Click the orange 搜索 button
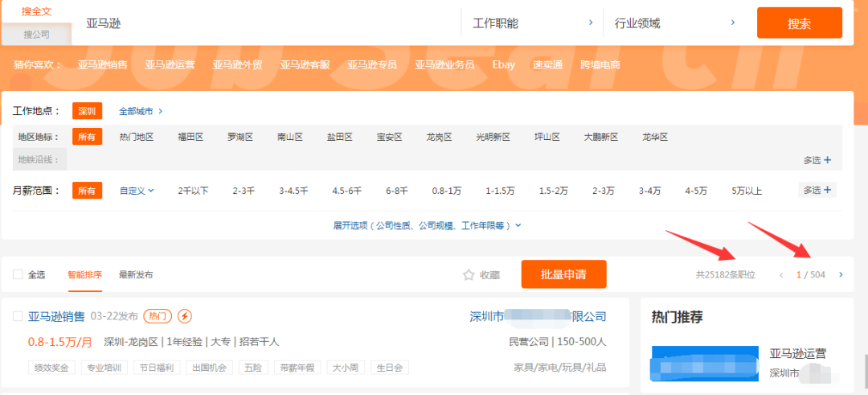This screenshot has width=868, height=395. pos(800,23)
